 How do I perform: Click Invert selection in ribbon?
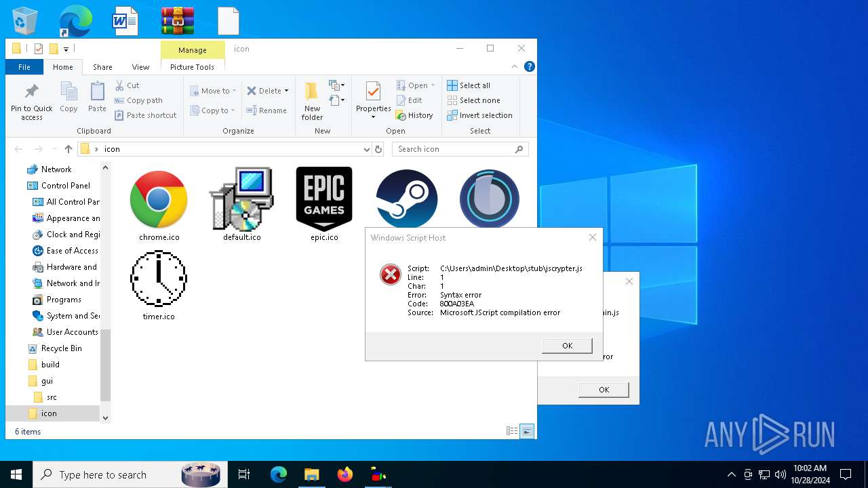click(479, 115)
